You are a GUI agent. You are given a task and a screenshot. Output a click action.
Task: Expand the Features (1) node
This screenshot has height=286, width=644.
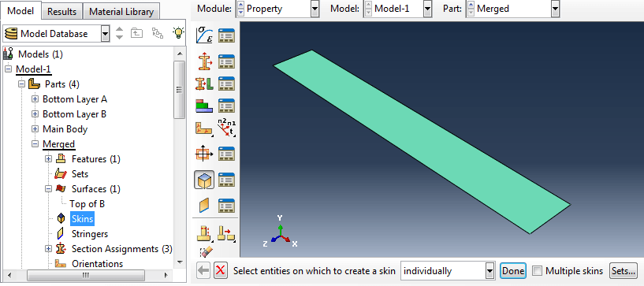(48, 159)
